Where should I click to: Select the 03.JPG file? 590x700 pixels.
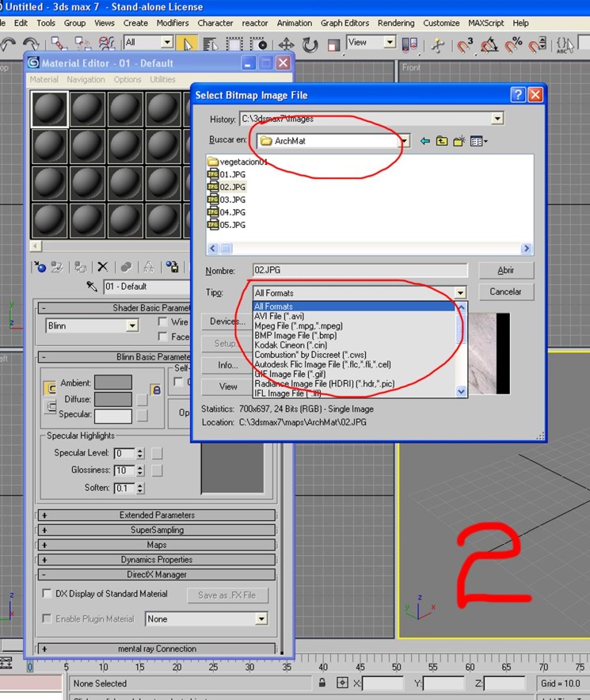pos(226,200)
